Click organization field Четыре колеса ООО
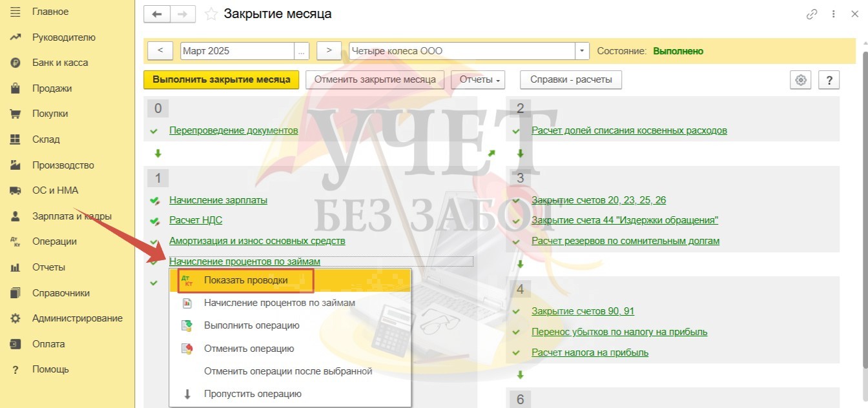This screenshot has width=868, height=408. (462, 51)
